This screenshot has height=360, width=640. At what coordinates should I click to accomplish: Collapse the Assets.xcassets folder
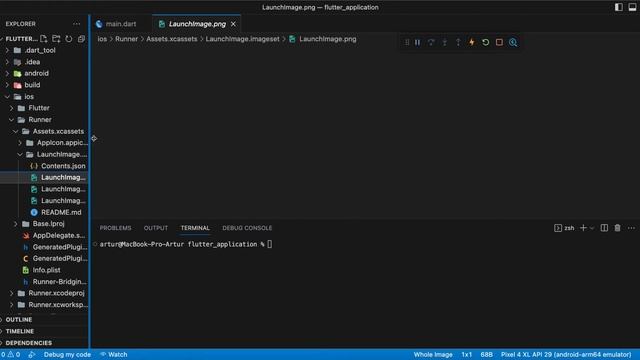click(x=44, y=131)
